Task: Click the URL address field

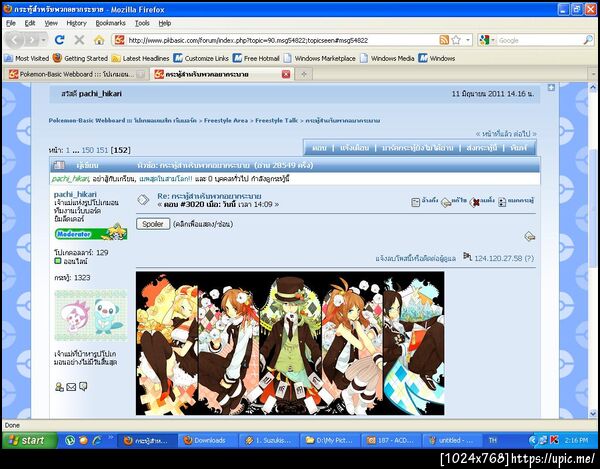Action: click(x=282, y=40)
